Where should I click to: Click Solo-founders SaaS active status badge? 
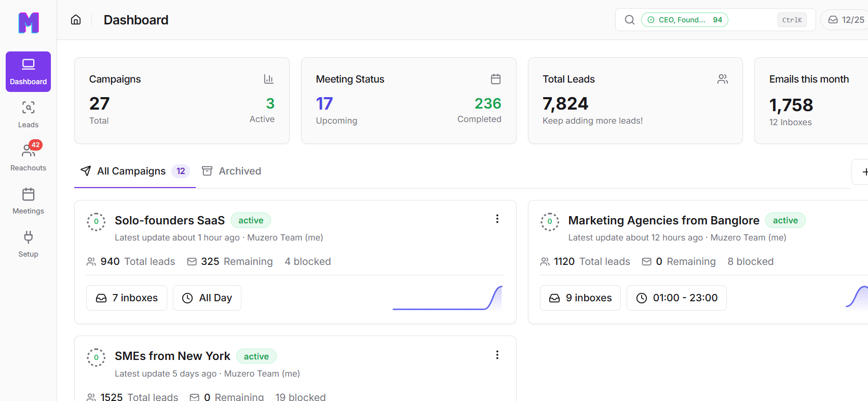click(x=251, y=221)
